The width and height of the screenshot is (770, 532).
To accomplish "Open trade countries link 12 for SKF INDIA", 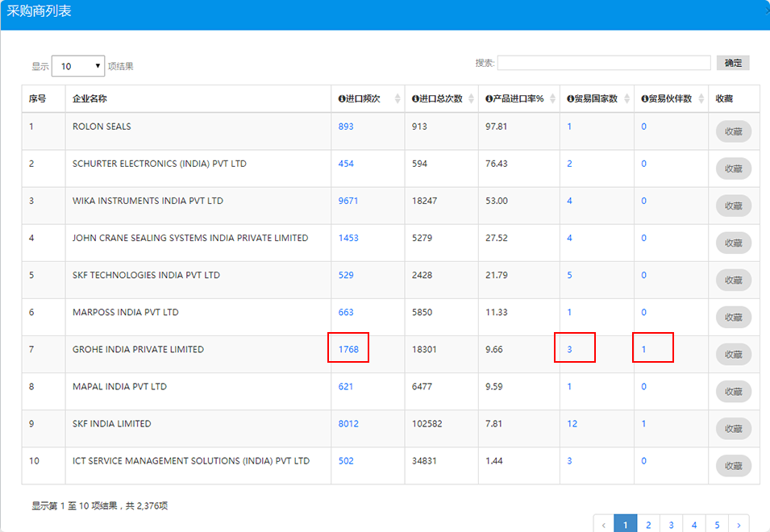I will [572, 423].
